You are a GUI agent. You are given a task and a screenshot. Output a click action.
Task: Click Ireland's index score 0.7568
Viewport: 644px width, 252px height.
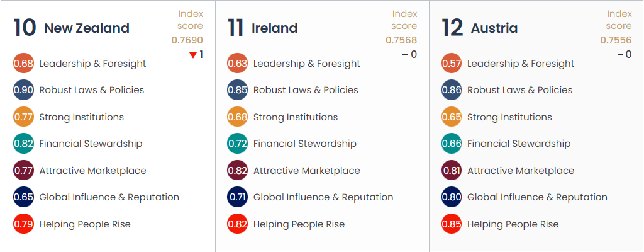(401, 40)
